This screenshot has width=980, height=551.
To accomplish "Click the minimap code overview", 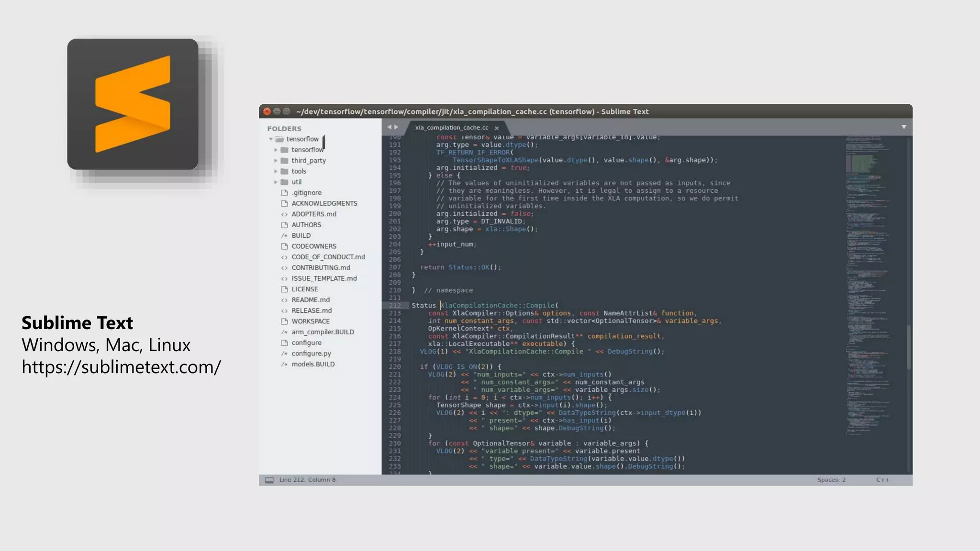I will pyautogui.click(x=867, y=287).
